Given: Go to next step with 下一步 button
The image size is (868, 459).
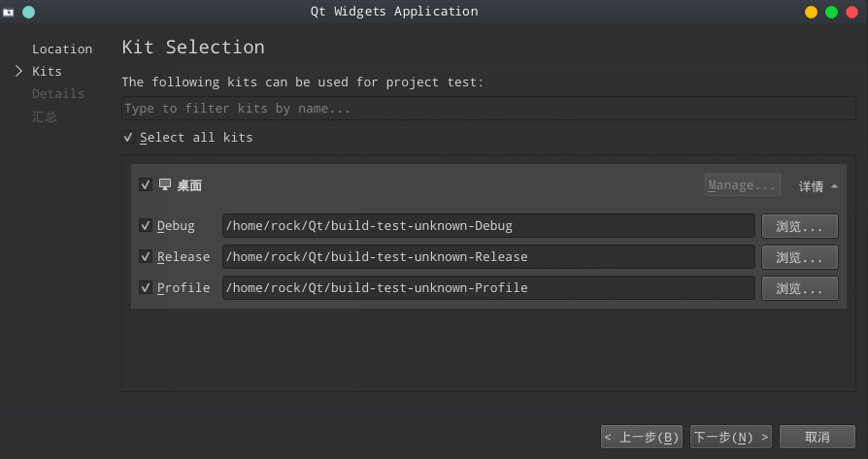Looking at the screenshot, I should pos(731,437).
